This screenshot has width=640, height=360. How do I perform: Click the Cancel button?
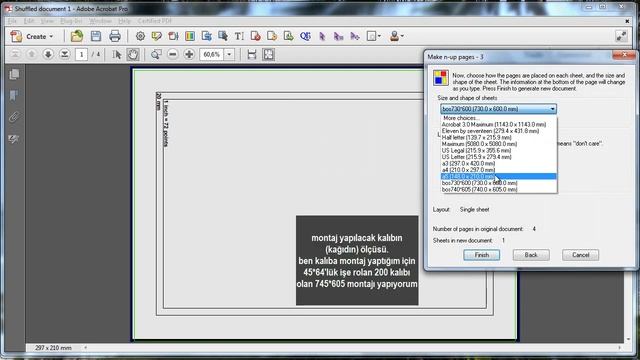(580, 255)
